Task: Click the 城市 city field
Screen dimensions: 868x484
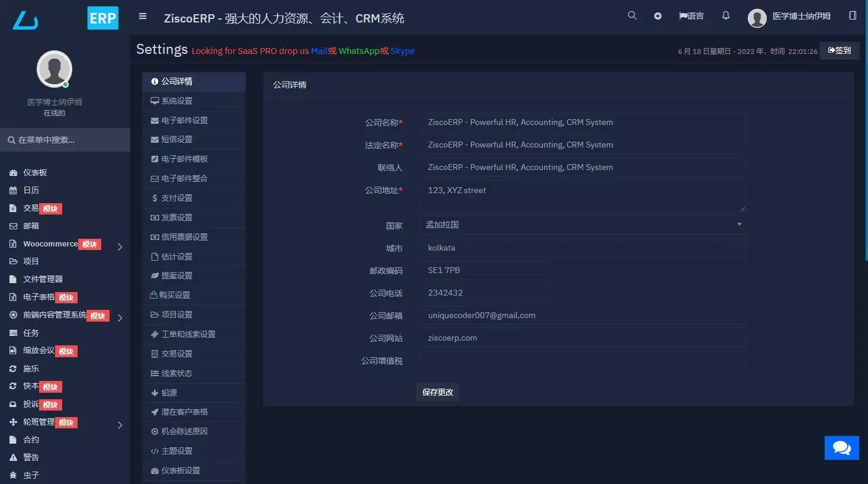Action: 583,248
